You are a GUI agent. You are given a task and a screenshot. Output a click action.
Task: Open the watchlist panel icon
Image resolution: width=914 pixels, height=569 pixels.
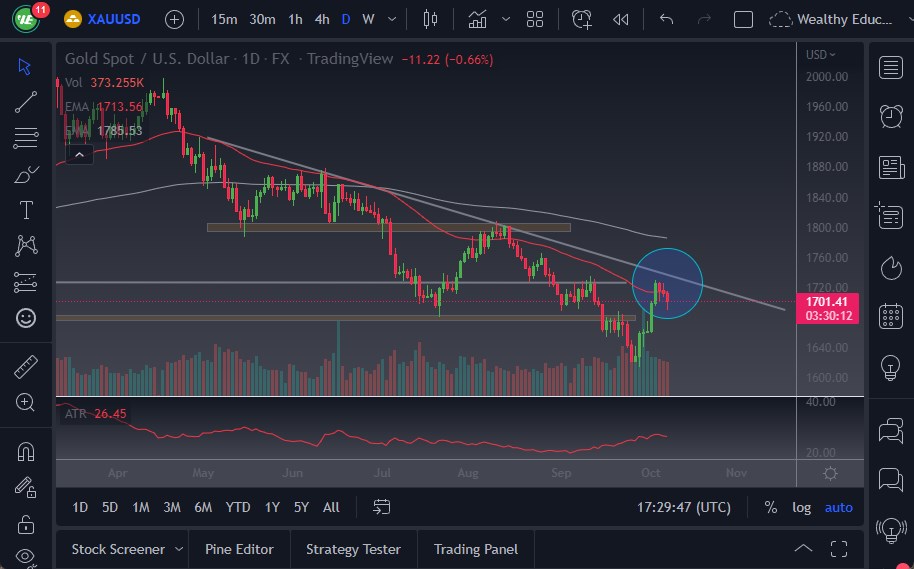tap(891, 67)
